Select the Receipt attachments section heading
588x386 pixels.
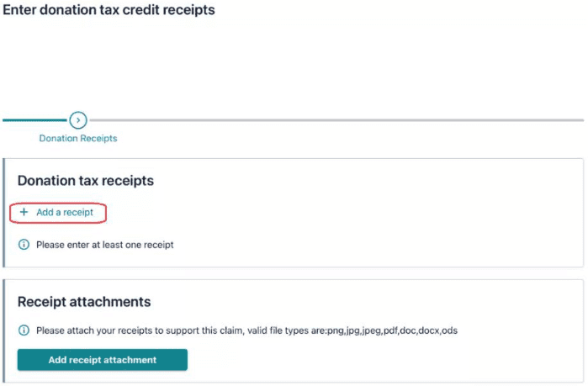point(84,302)
